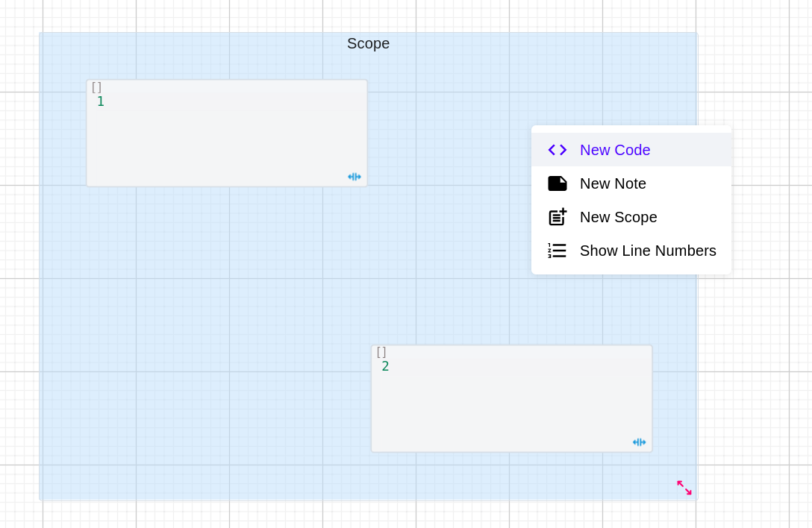This screenshot has height=528, width=812.
Task: Choose New Note menu entry
Action: (x=631, y=183)
